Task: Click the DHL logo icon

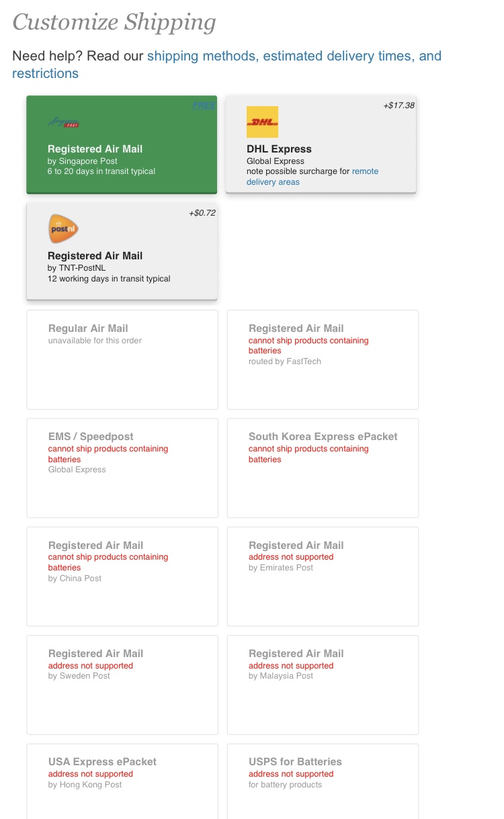Action: coord(262,122)
